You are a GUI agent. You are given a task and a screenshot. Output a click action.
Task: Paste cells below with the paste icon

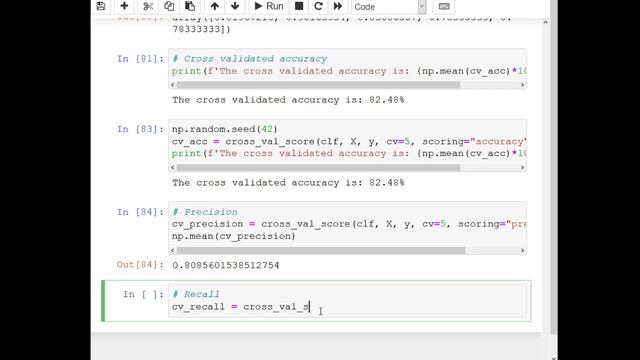(190, 6)
